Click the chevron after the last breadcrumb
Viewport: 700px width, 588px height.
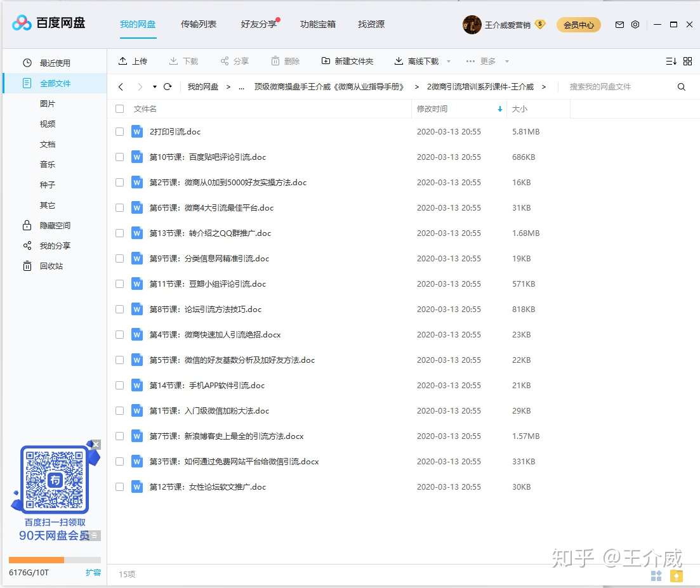(x=544, y=87)
